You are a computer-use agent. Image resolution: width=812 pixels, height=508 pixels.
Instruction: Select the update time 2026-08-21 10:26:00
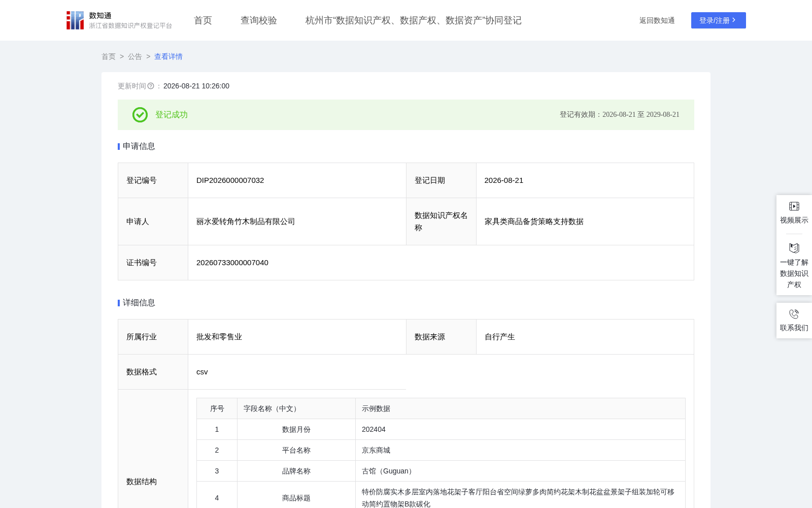tap(196, 86)
